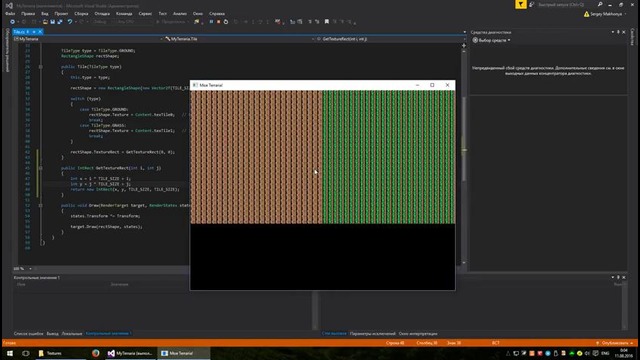This screenshot has height=360, width=640.
Task: Close the Tile.cs document tab
Action: click(x=40, y=31)
